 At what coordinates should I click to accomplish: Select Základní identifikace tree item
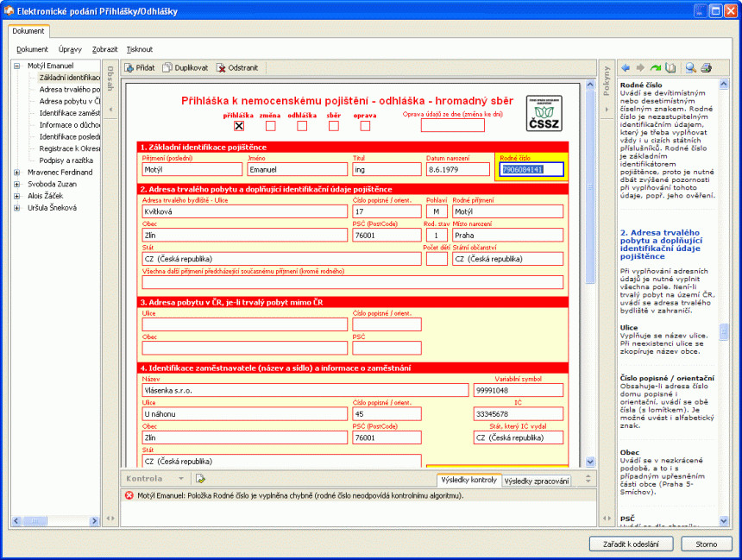tap(70, 78)
